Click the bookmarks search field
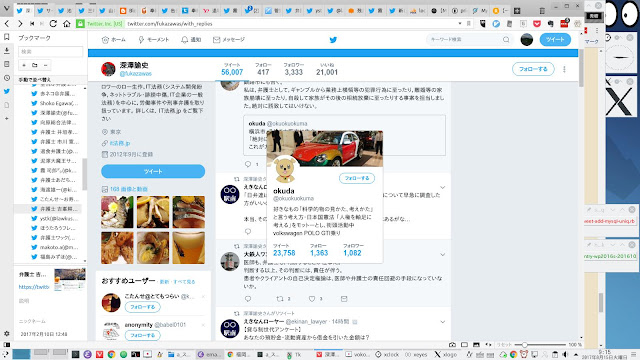Image resolution: width=640 pixels, height=360 pixels. coord(51,51)
